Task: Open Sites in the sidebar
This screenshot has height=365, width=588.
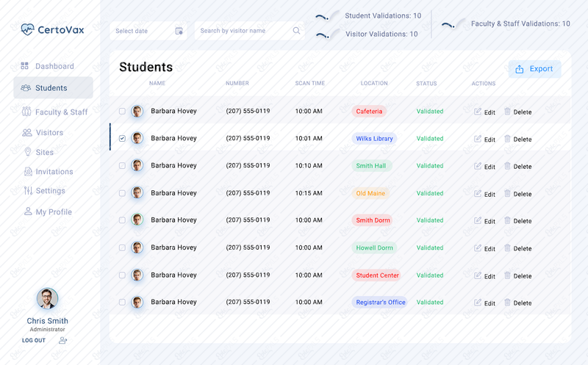Action: pos(39,152)
